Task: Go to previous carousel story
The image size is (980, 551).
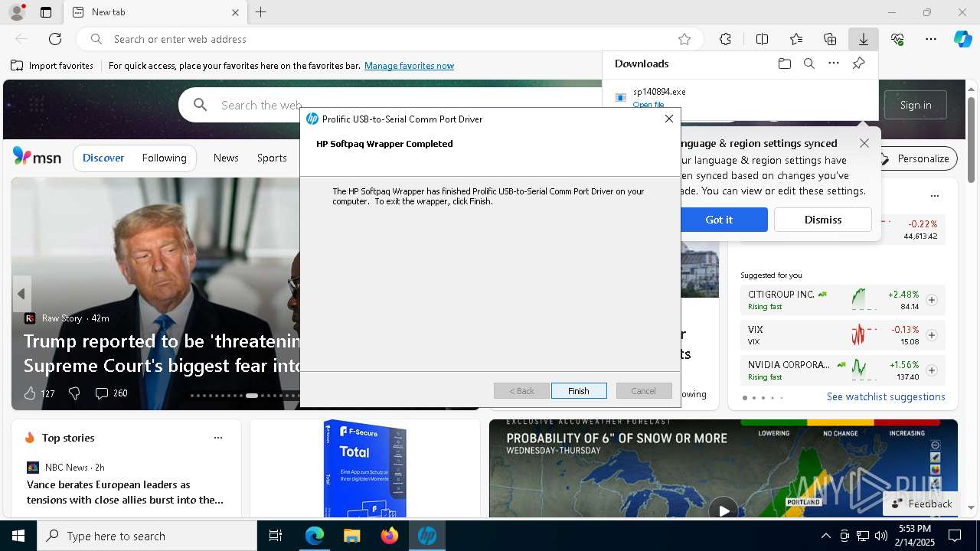Action: point(21,294)
